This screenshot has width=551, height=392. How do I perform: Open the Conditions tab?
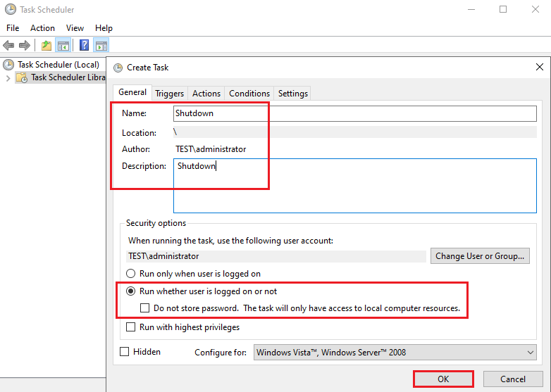[249, 94]
